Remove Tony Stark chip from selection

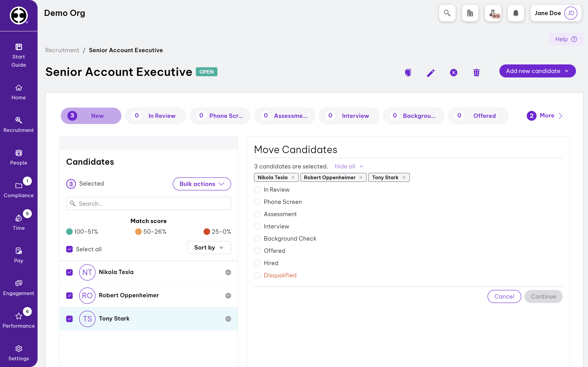pyautogui.click(x=404, y=177)
